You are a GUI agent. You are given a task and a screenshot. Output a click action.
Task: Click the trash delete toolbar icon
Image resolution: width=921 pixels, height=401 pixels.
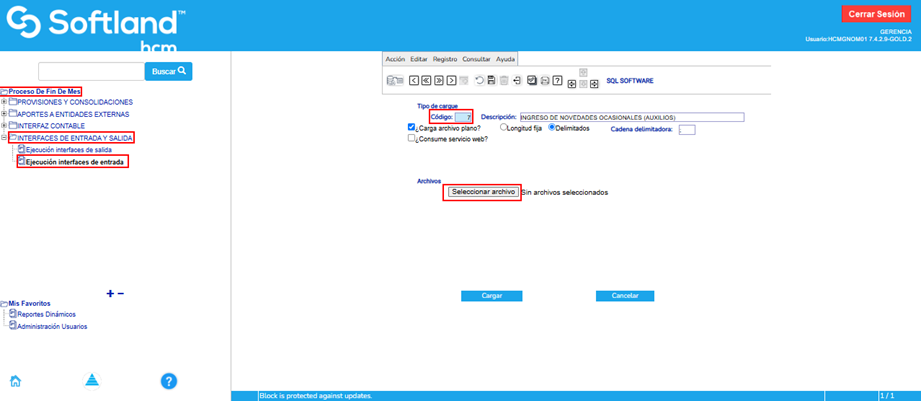(504, 80)
